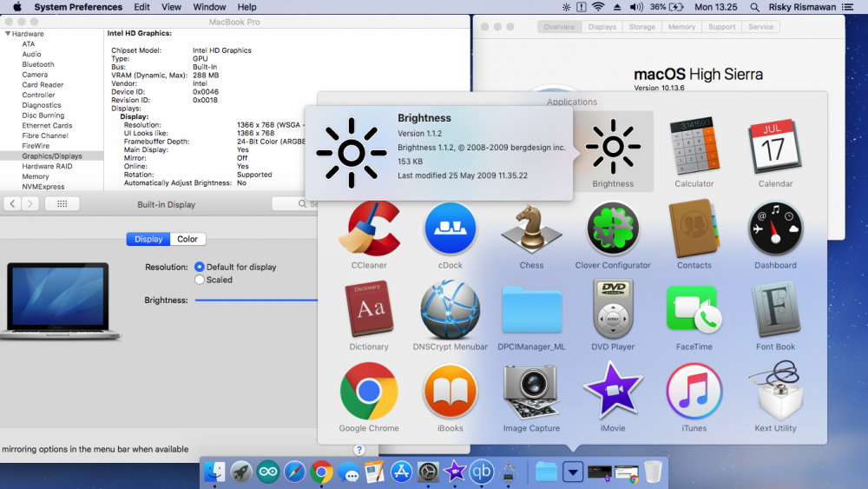Launch the Kext Utility app
Screen dimensions: 868x489
coord(775,391)
